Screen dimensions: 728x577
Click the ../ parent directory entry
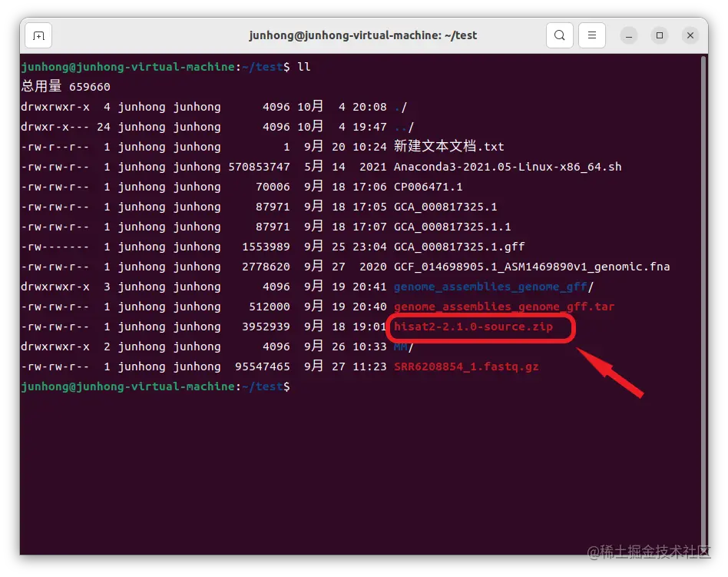click(403, 127)
